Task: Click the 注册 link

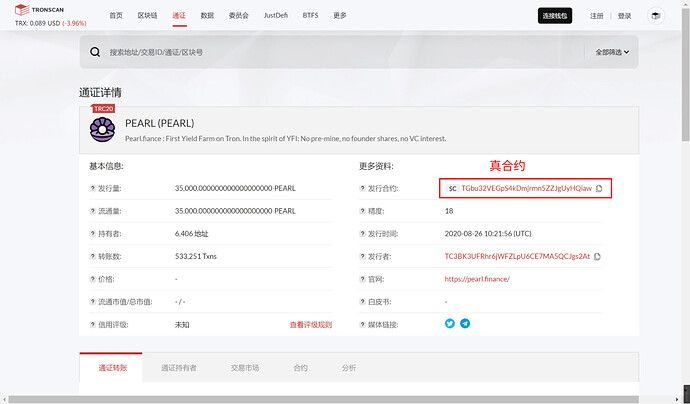Action: (x=597, y=16)
